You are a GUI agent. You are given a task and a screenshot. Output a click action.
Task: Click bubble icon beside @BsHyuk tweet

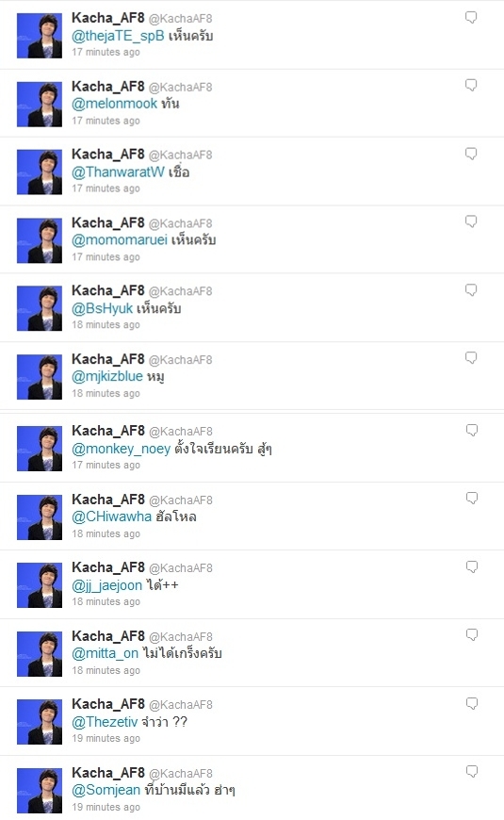471,290
